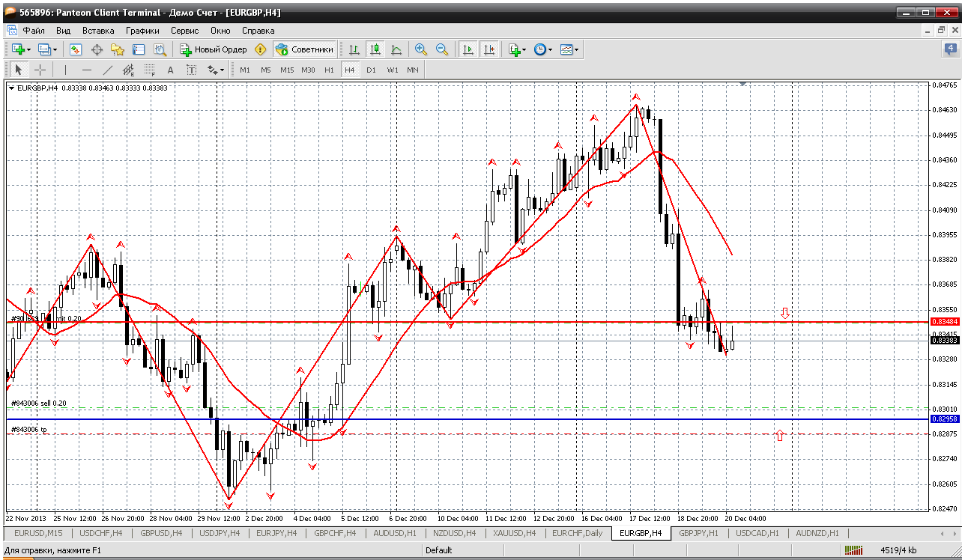Switch to the EURUSD,M15 chart tab
965x560 pixels.
(39, 533)
